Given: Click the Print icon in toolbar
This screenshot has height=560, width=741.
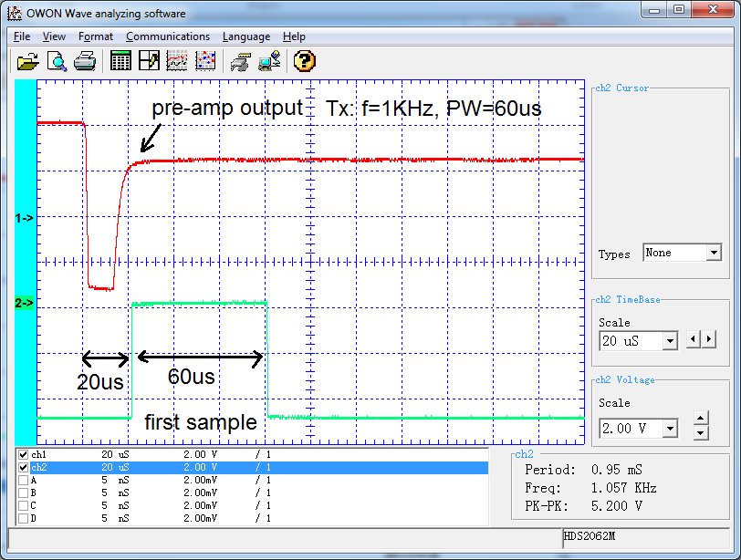Looking at the screenshot, I should [x=85, y=61].
